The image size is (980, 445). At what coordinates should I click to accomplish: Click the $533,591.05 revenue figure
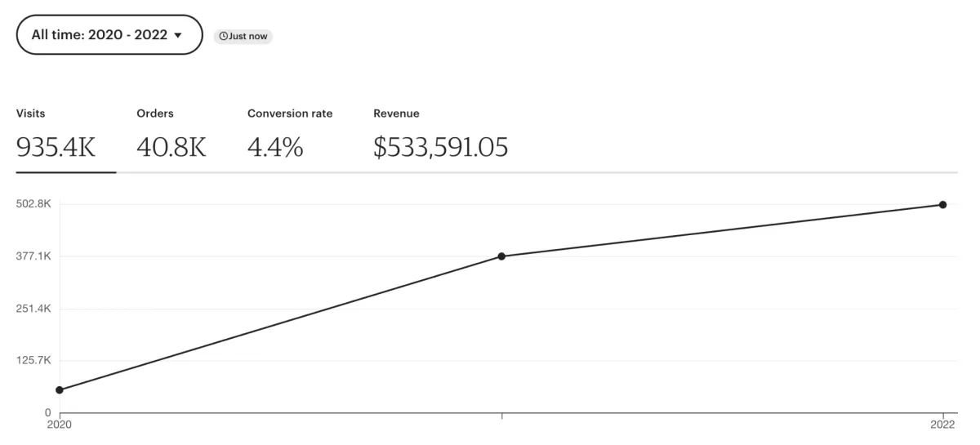[x=440, y=148]
